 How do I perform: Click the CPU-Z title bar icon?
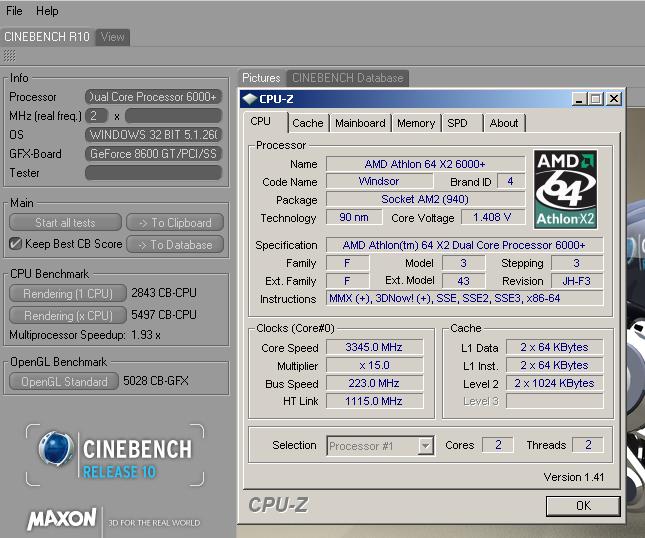(x=250, y=99)
